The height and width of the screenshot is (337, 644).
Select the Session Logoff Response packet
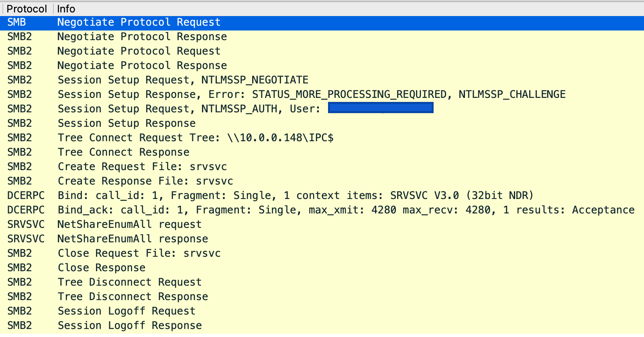tap(130, 326)
